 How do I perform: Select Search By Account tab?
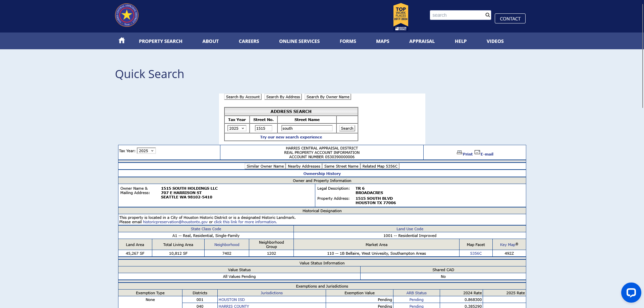[243, 97]
